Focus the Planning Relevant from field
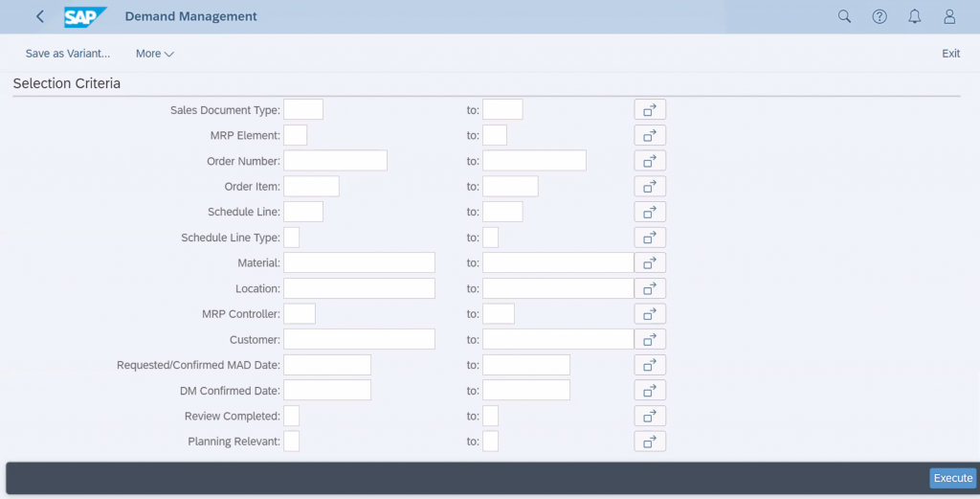Screen dimensions: 980x499 point(291,442)
